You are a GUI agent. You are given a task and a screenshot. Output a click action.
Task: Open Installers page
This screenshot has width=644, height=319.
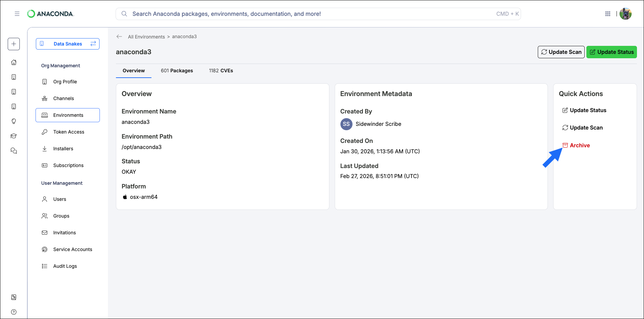(x=68, y=149)
